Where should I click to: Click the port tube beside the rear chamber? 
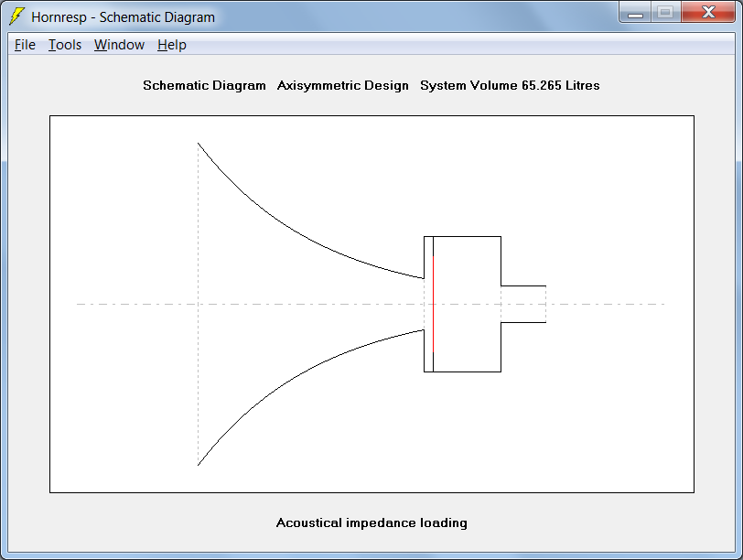point(523,304)
